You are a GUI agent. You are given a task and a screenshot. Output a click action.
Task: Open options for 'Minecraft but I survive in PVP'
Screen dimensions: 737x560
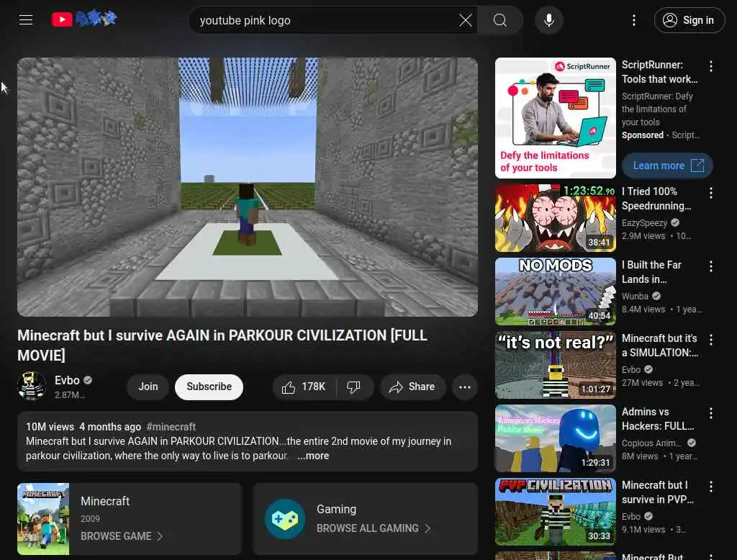(711, 486)
